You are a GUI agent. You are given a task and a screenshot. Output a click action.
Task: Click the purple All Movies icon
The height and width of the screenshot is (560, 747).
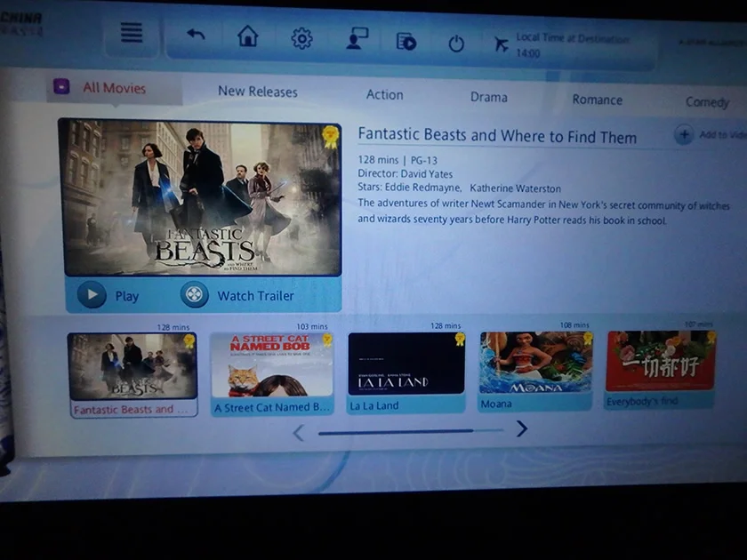click(61, 86)
